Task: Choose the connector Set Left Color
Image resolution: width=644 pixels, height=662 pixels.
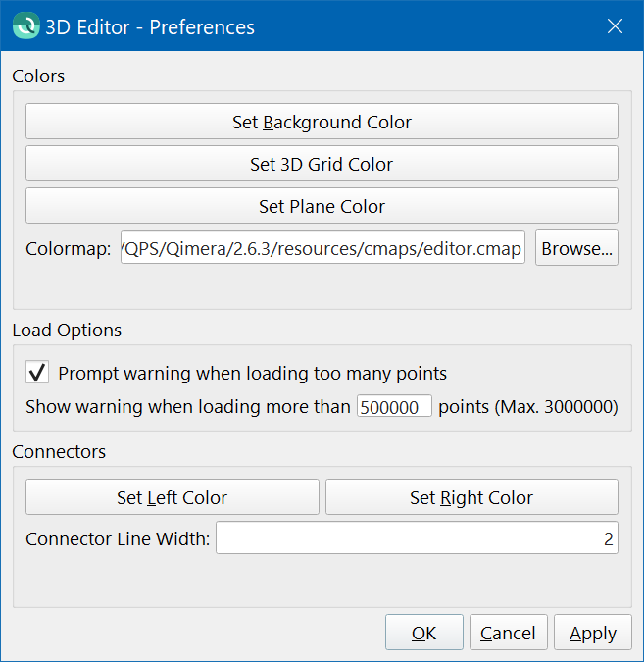Action: [172, 497]
